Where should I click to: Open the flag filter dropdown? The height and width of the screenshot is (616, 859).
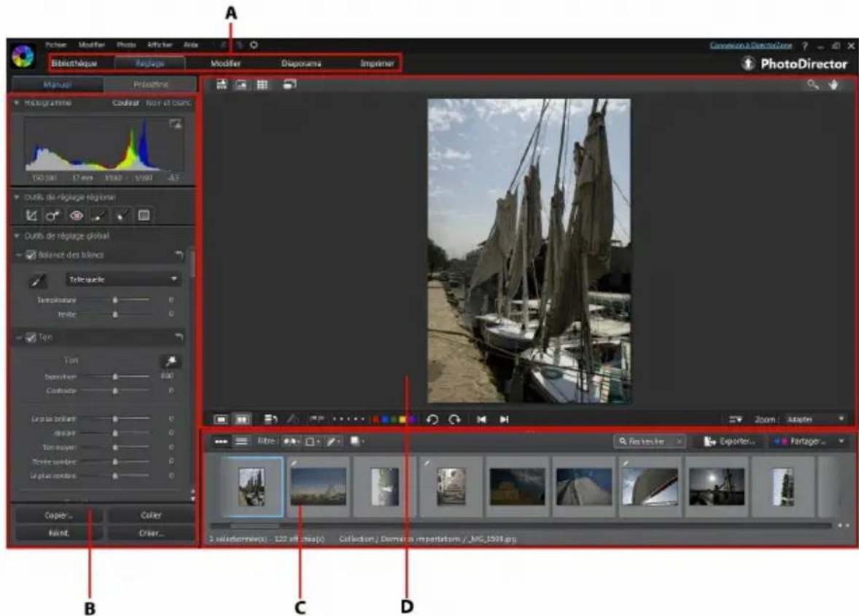[292, 441]
